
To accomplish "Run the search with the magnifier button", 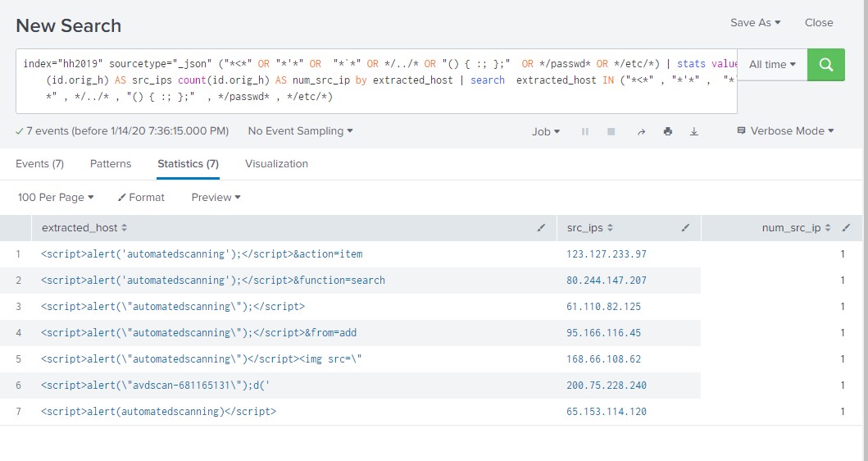I will pos(825,64).
